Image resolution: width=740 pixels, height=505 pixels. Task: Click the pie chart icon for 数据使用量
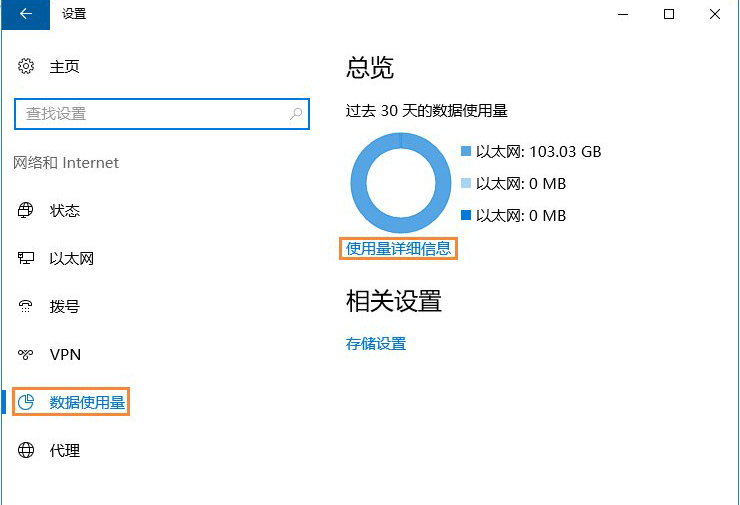click(x=25, y=402)
